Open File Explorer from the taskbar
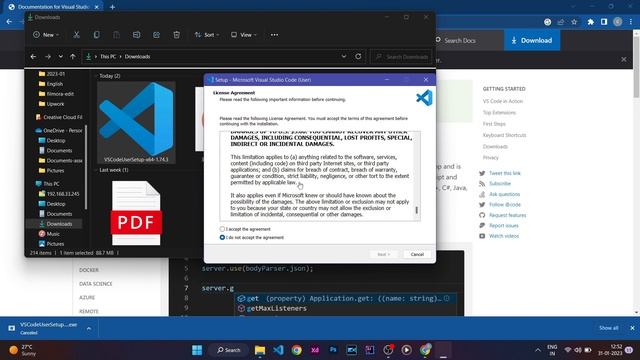 coord(260,350)
